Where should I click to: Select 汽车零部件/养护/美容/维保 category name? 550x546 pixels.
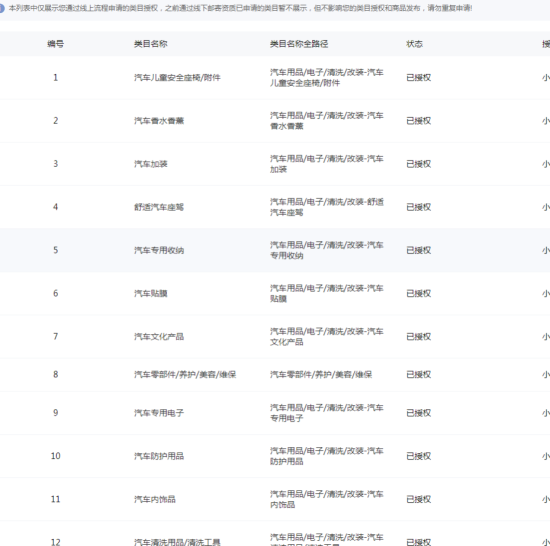tap(185, 375)
